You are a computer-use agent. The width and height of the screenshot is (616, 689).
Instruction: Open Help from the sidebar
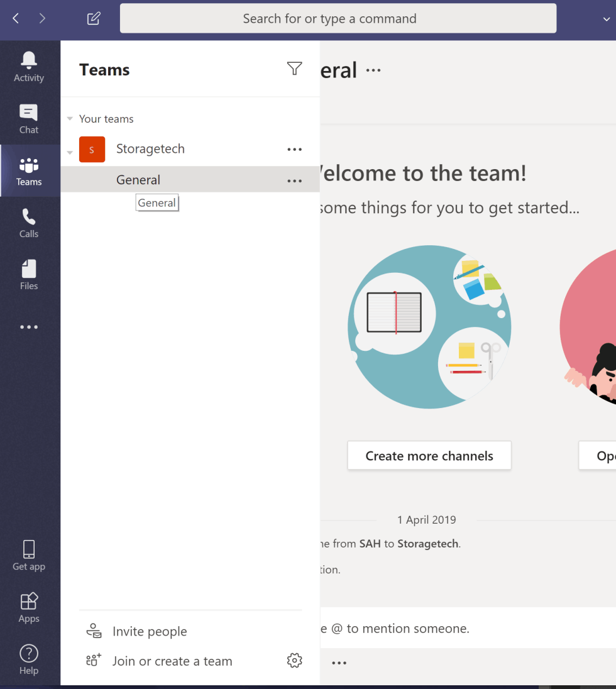pyautogui.click(x=29, y=659)
